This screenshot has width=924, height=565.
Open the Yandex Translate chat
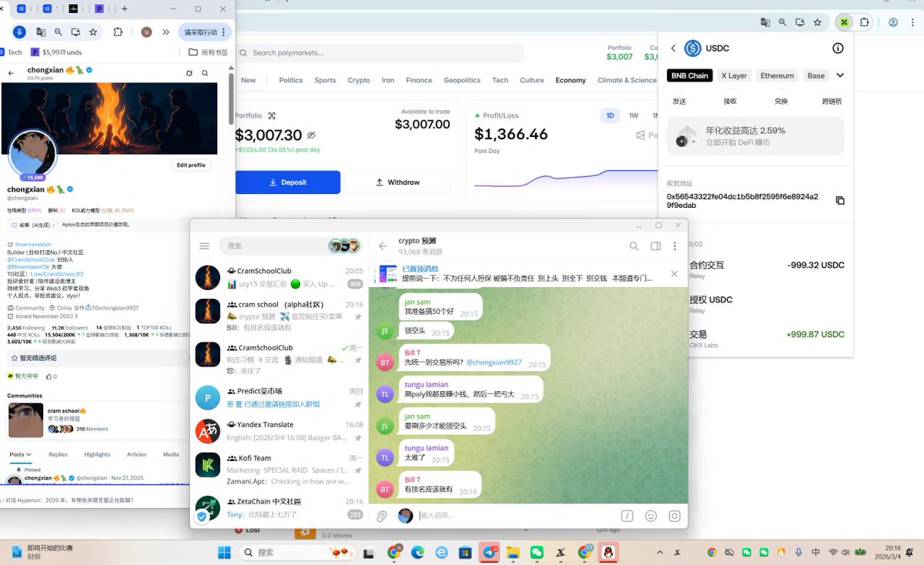click(280, 431)
